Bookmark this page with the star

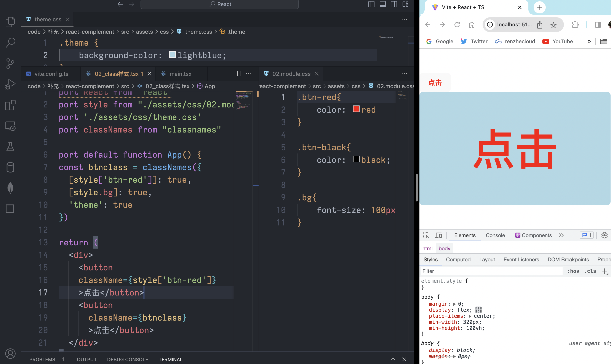click(x=553, y=24)
